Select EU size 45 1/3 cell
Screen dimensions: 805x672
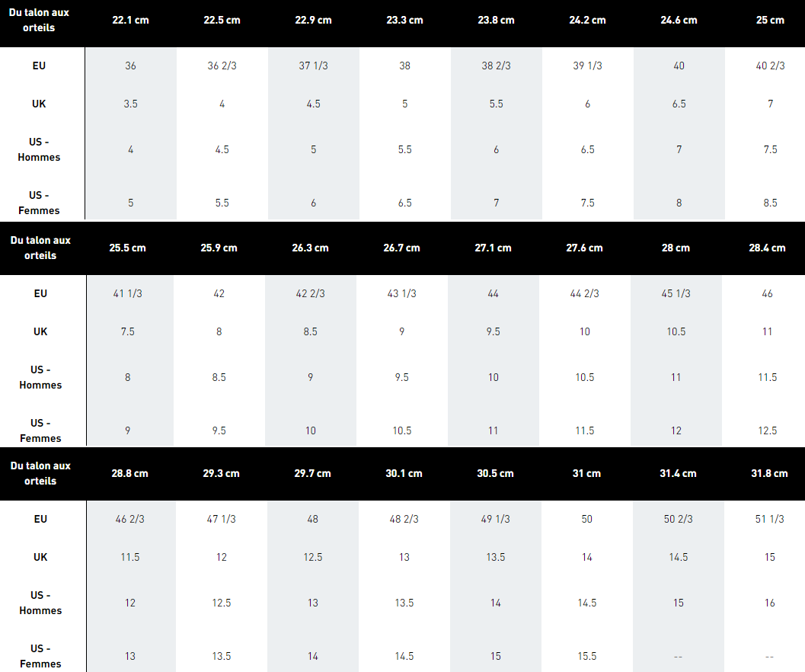coord(676,293)
